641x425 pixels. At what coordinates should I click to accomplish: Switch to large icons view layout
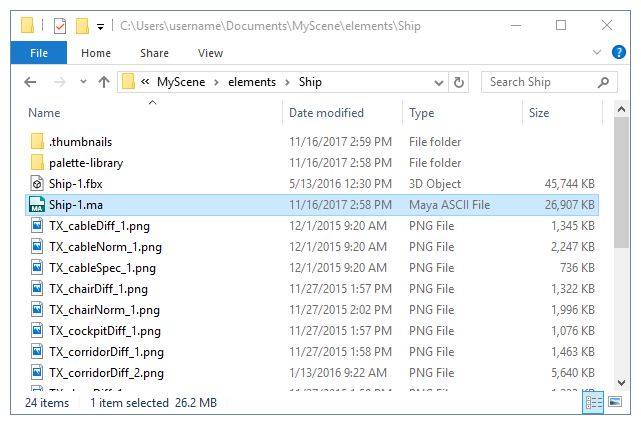point(615,402)
